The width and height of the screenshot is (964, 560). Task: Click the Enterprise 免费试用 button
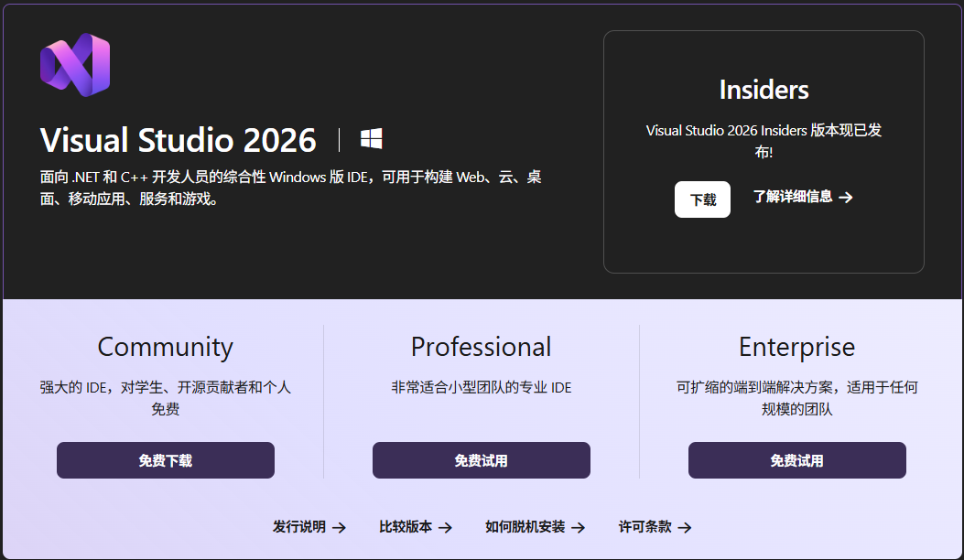coord(796,460)
